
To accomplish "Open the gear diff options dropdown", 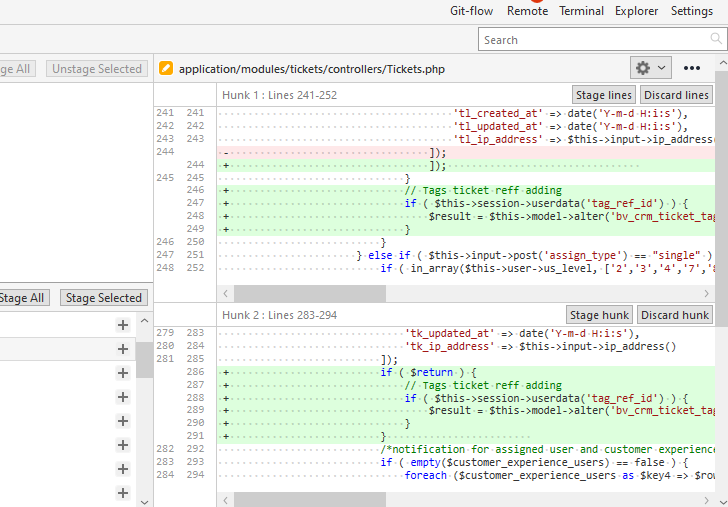I will pyautogui.click(x=651, y=68).
